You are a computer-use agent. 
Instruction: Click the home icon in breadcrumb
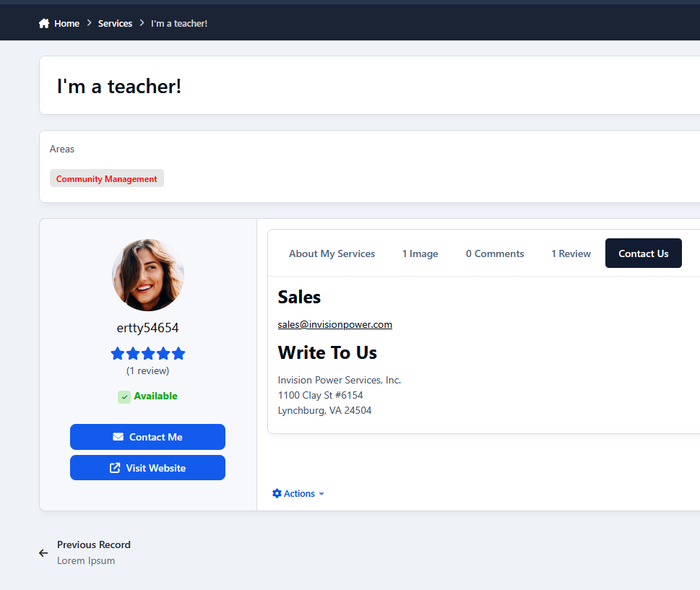pyautogui.click(x=44, y=24)
